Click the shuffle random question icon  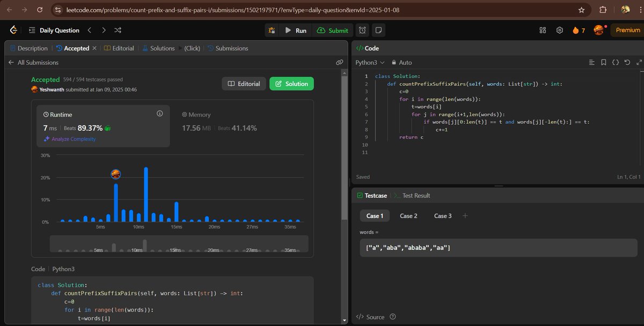pos(118,31)
